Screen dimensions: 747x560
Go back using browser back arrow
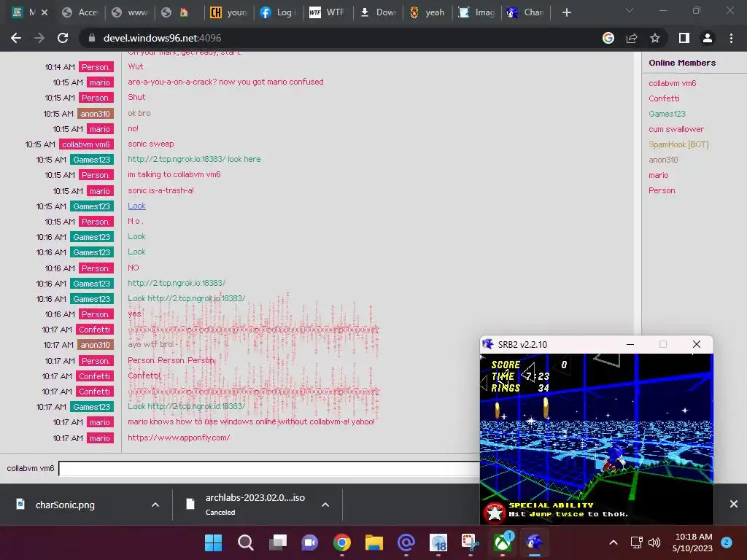[x=16, y=38]
